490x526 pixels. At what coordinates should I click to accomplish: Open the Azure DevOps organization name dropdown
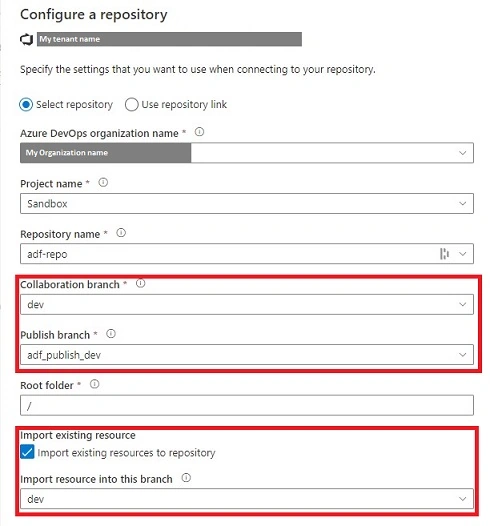[247, 153]
